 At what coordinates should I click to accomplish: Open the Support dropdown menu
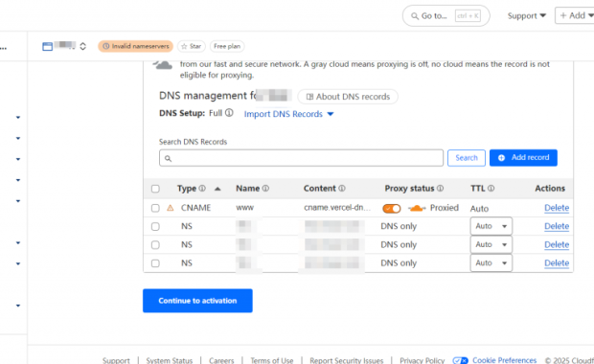527,16
